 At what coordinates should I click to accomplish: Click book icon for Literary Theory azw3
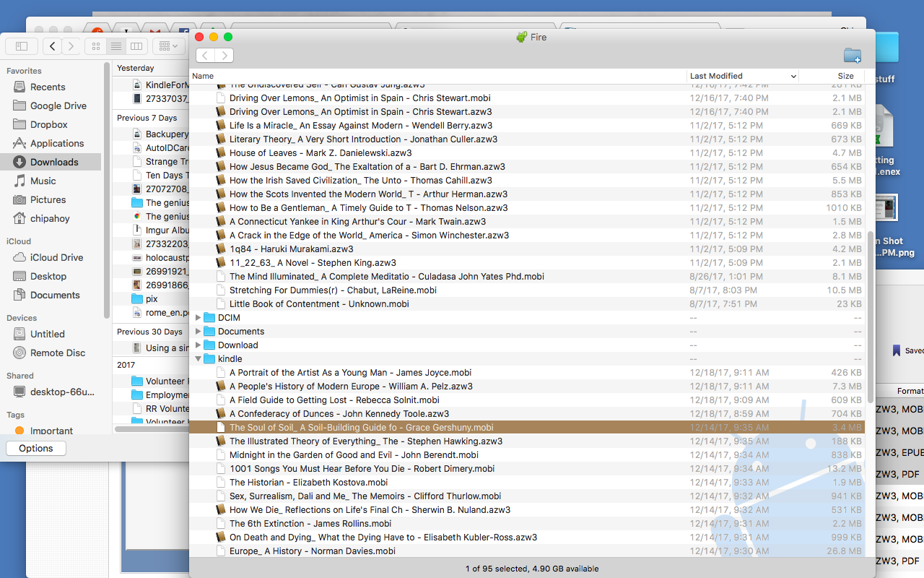(221, 139)
